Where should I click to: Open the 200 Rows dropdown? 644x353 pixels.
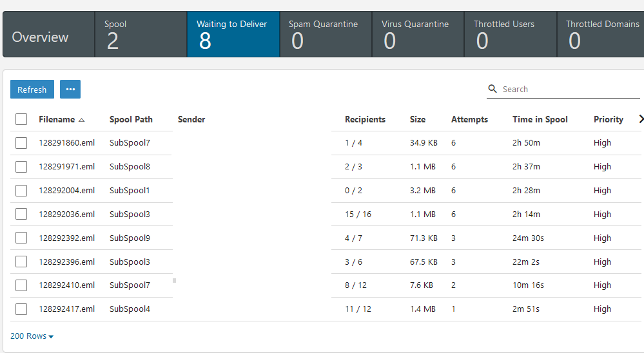pyautogui.click(x=32, y=336)
